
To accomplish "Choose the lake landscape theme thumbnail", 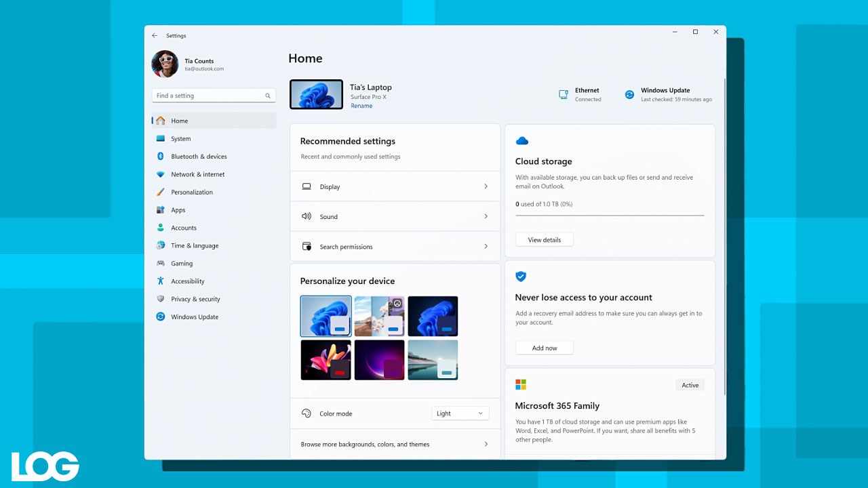I will click(x=433, y=360).
